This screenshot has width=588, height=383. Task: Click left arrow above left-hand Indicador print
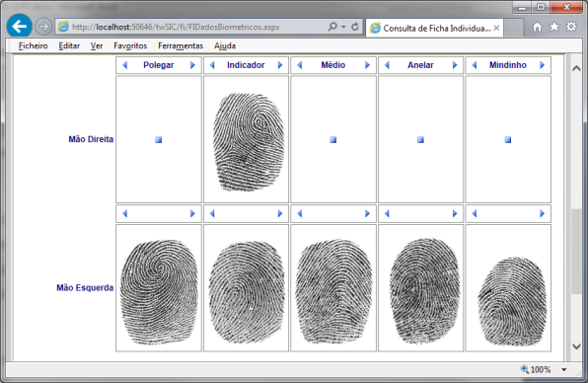tap(212, 214)
